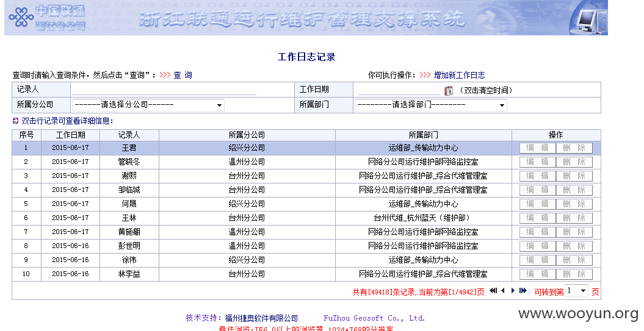644x331 pixels.
Task: Select recorder name 谢熙
Action: click(129, 176)
